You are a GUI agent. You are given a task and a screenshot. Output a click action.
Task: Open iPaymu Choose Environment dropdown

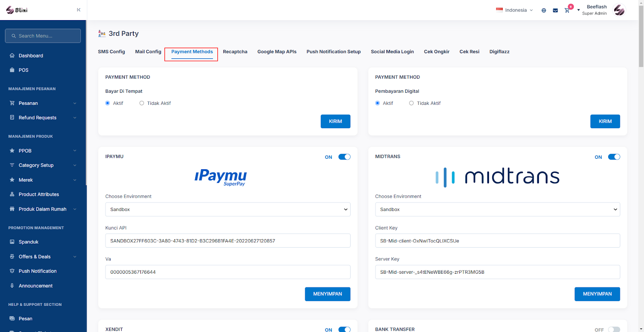tap(228, 209)
